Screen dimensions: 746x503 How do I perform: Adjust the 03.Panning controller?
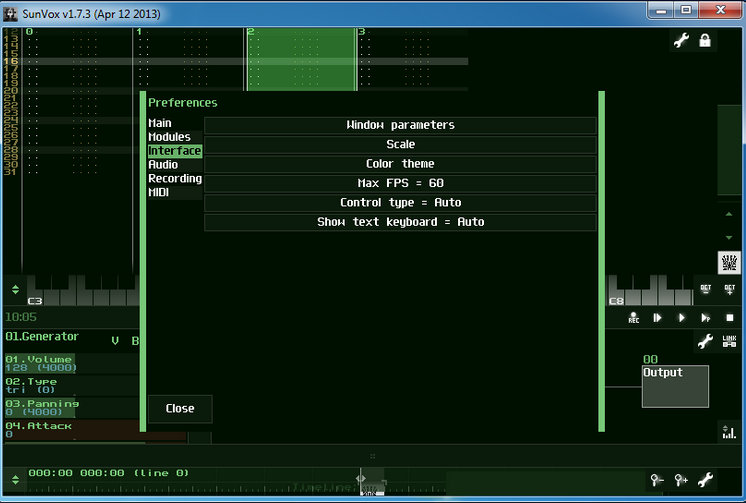coord(71,408)
